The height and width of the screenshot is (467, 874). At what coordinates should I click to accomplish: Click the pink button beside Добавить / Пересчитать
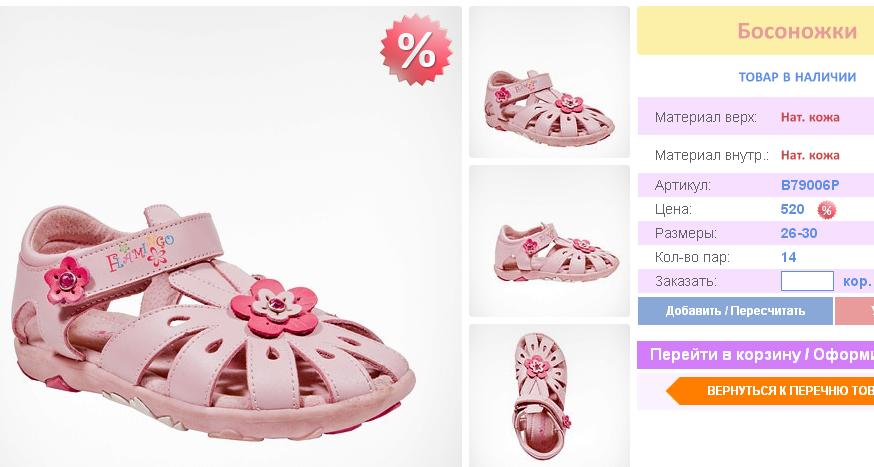[854, 311]
